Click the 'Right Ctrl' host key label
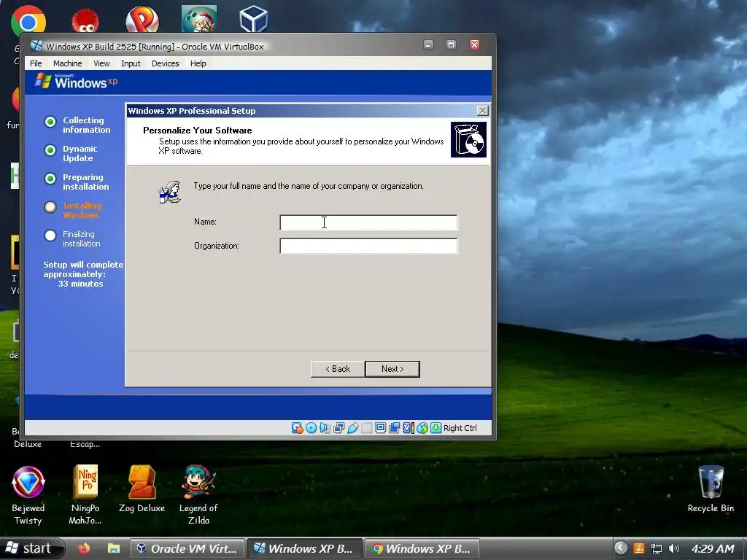Viewport: 747px width, 560px height. 460,428
